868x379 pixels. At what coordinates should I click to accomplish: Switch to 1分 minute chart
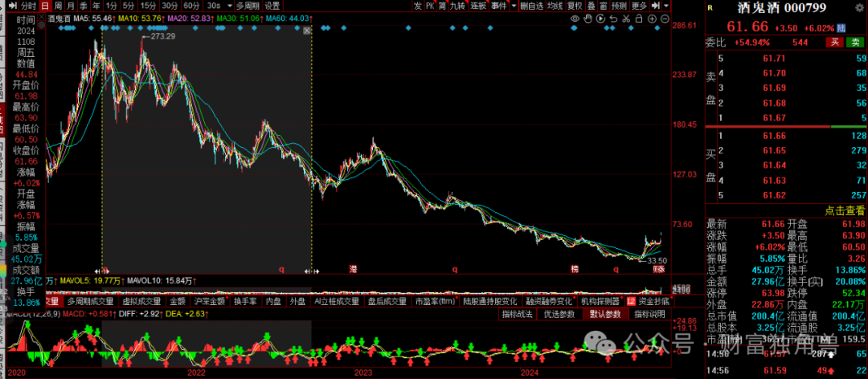coord(112,6)
